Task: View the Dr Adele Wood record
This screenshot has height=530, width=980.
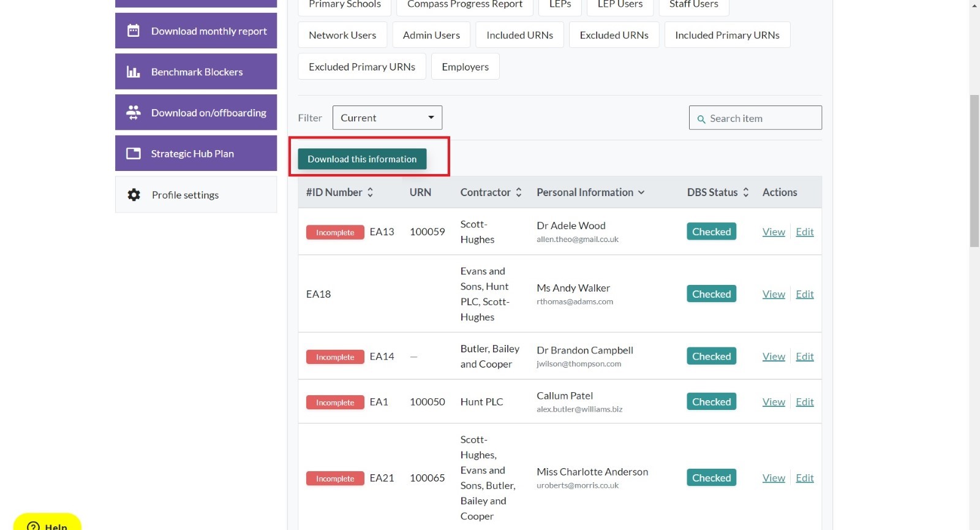Action: 774,232
